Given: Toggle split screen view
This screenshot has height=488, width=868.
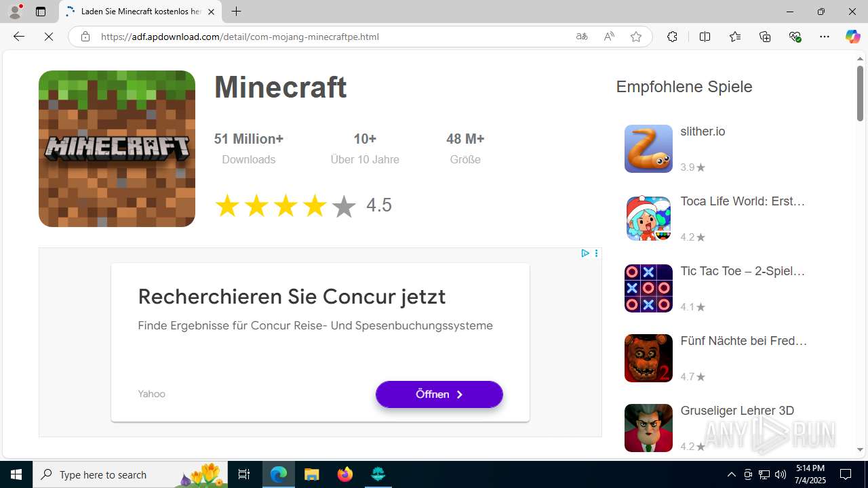Looking at the screenshot, I should [705, 37].
